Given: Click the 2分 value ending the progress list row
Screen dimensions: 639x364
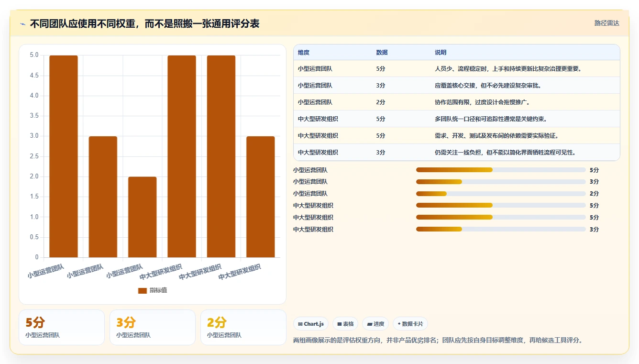Looking at the screenshot, I should coord(594,194).
